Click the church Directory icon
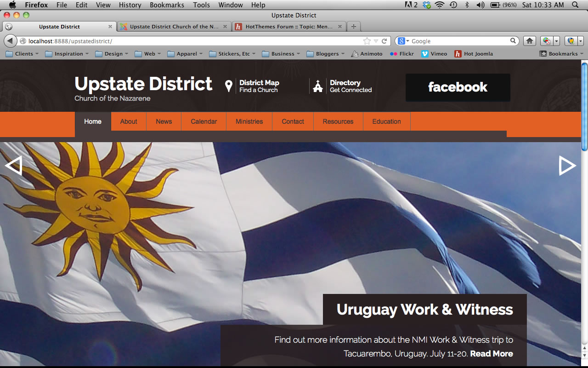588x368 pixels. 318,86
